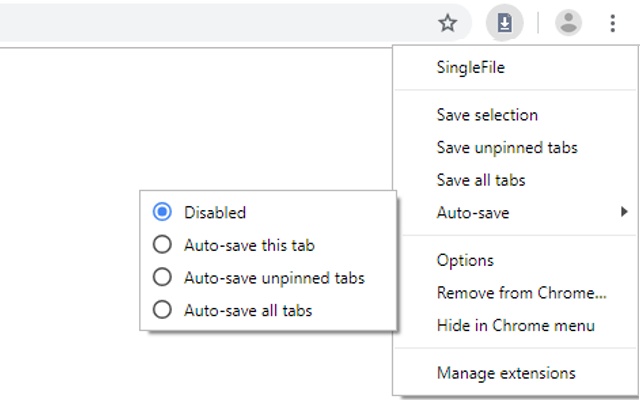Click the bookmark star icon

click(x=448, y=23)
